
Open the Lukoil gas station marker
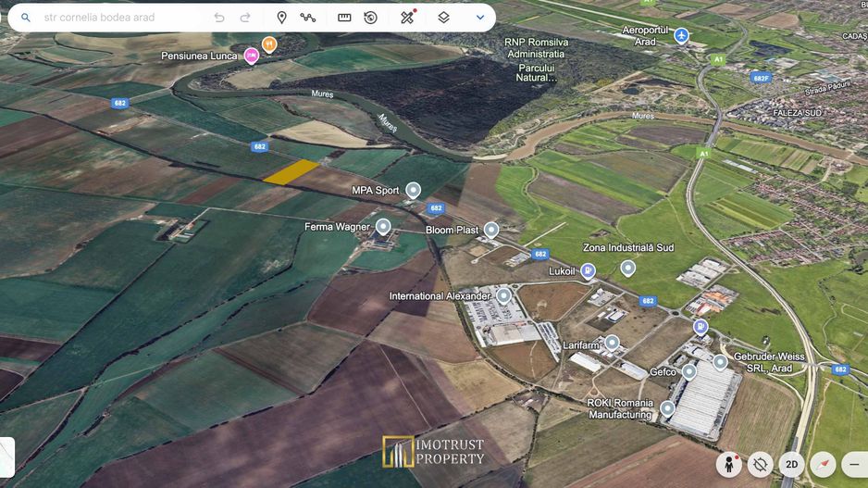pos(588,271)
